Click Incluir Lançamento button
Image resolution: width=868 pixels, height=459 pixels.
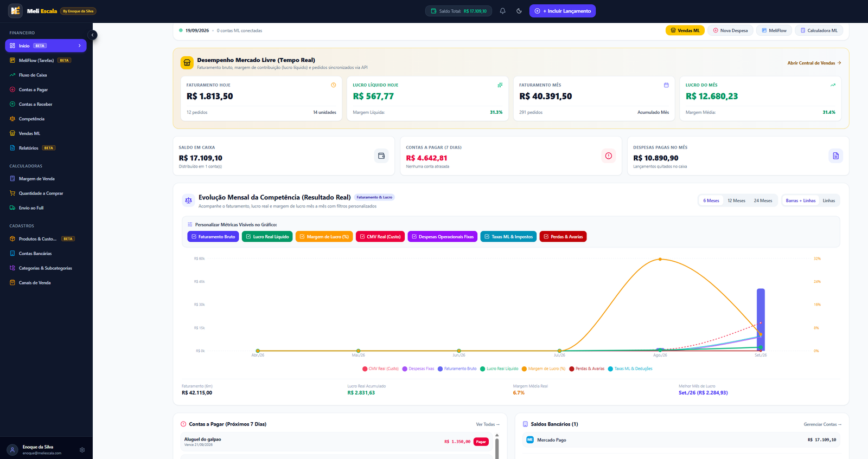click(x=563, y=11)
